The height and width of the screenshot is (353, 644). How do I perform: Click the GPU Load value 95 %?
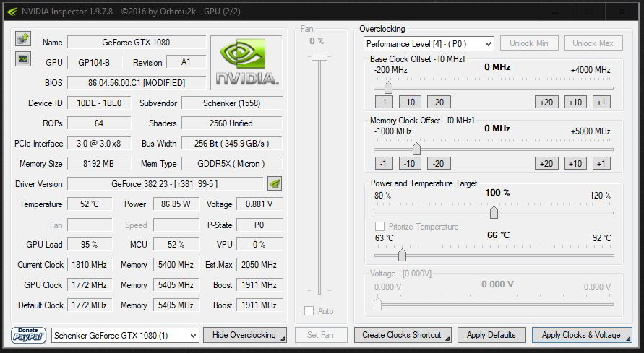pos(90,244)
